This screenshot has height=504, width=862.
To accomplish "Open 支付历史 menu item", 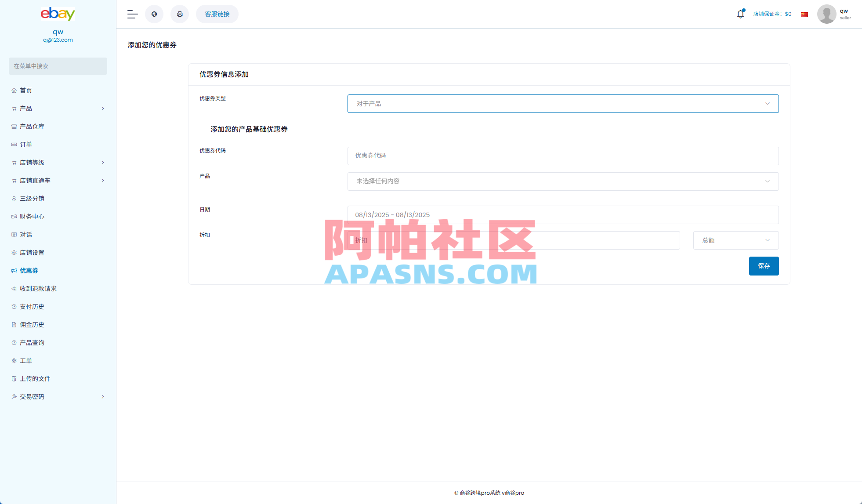I will tap(32, 306).
